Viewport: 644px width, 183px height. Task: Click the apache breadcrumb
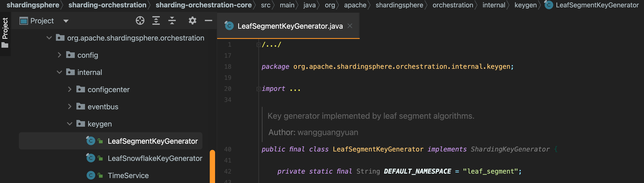[355, 5]
